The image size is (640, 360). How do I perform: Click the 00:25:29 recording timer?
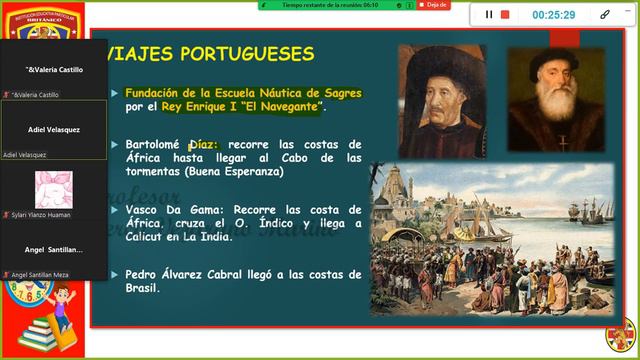click(553, 15)
